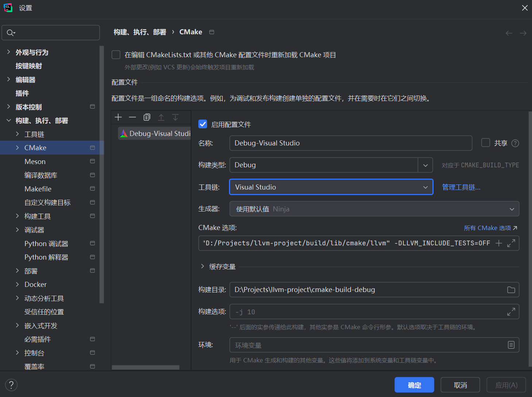Open environment variables list icon
The image size is (532, 397).
tap(511, 345)
